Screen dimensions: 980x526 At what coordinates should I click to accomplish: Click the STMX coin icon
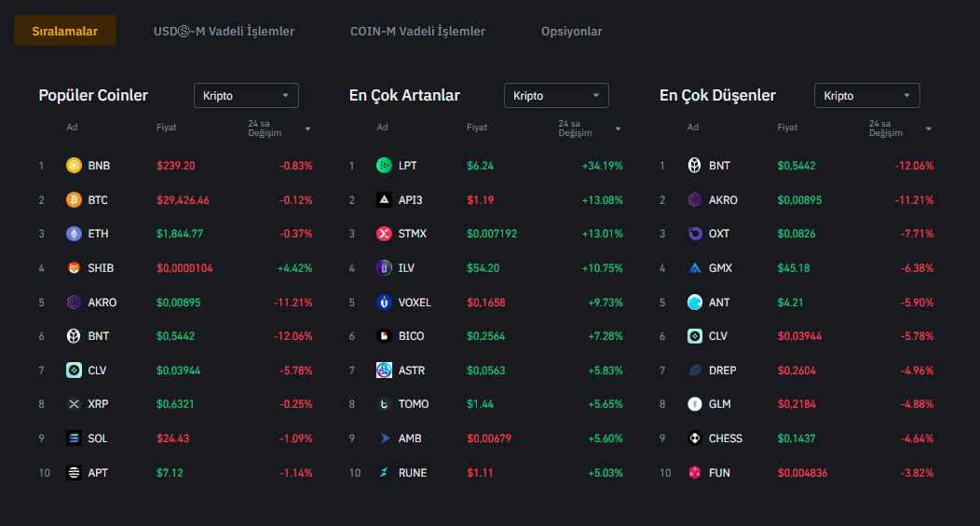click(x=384, y=234)
